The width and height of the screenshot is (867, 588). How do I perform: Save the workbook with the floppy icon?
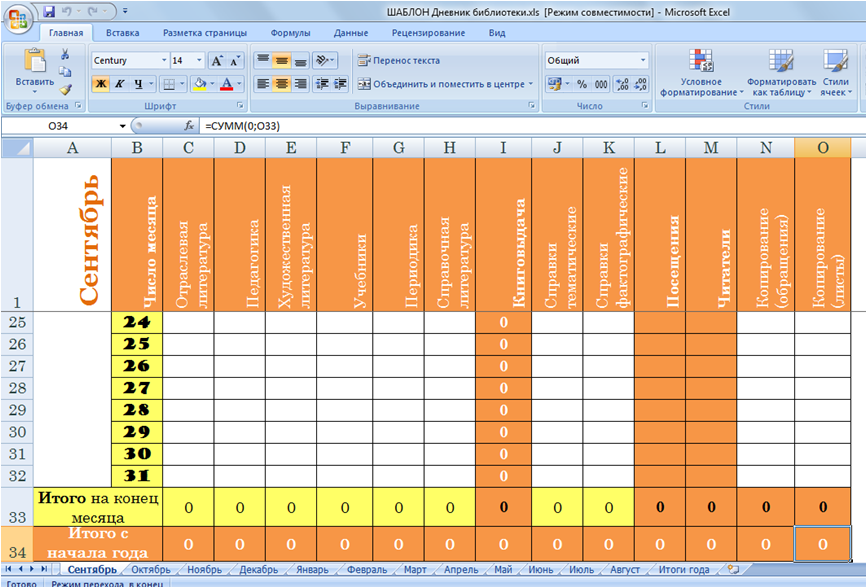click(49, 11)
